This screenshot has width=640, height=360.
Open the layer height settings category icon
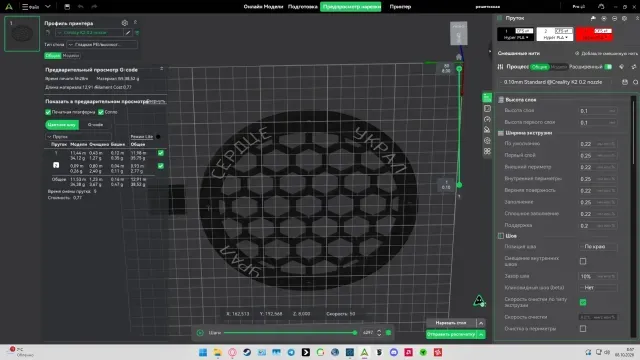point(487,98)
